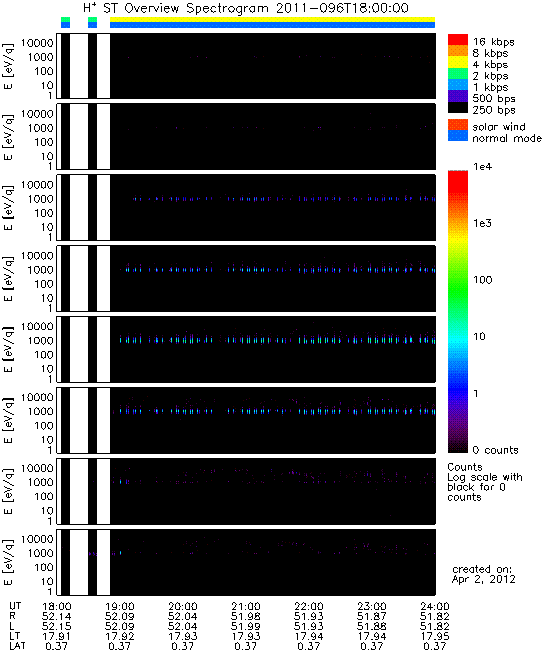Click the L value '51.99'

[246, 626]
